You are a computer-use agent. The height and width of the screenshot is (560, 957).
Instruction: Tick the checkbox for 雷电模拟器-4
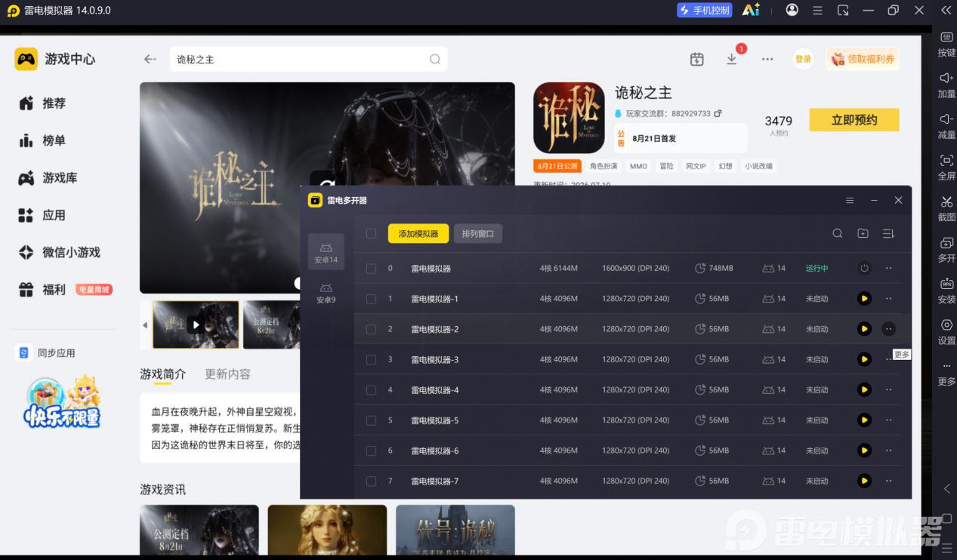tap(371, 390)
